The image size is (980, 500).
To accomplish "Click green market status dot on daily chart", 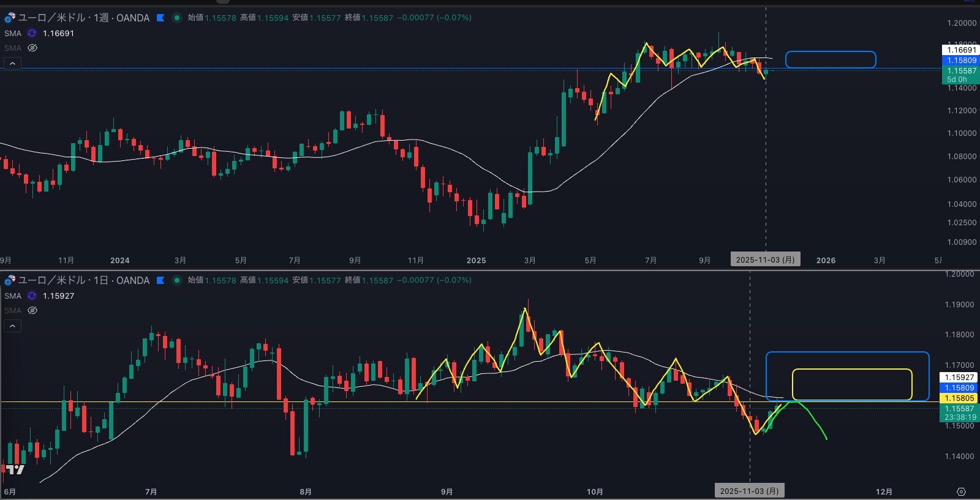I will 177,280.
